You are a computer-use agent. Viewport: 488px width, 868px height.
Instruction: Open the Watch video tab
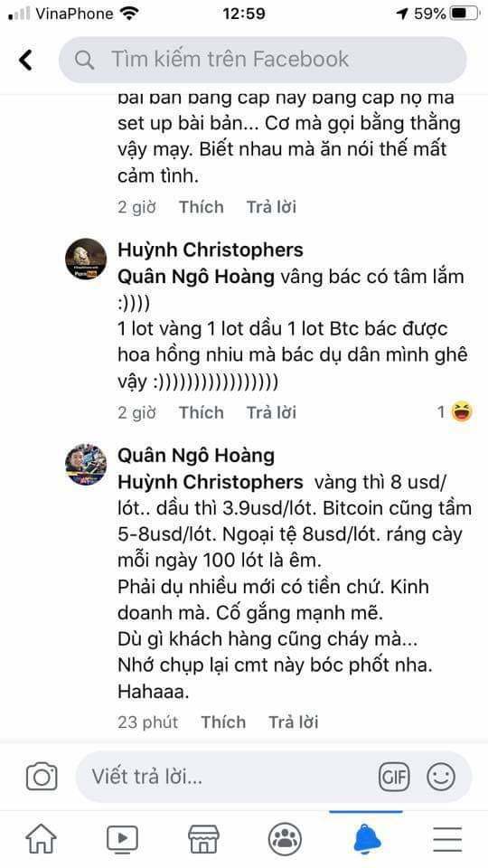click(122, 839)
